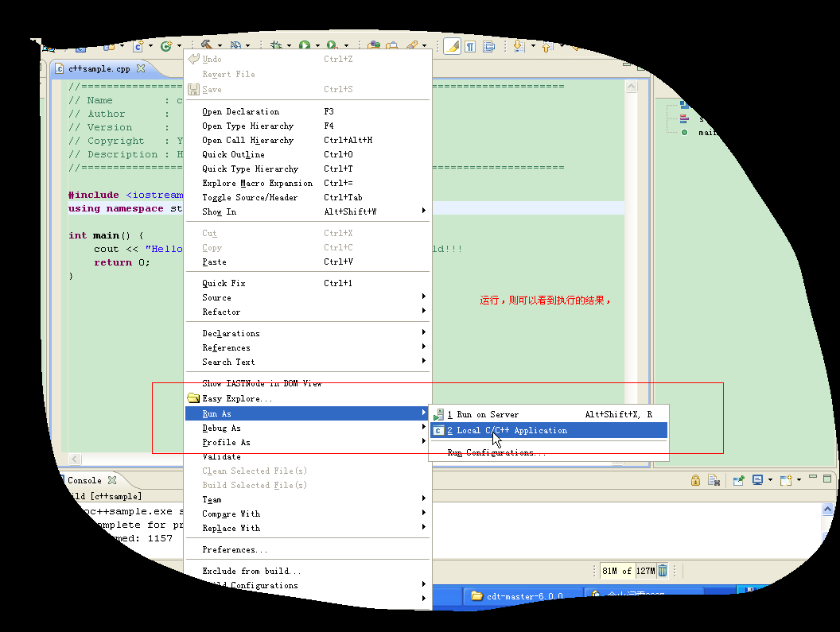
Task: Open the References submenu
Action: (308, 347)
